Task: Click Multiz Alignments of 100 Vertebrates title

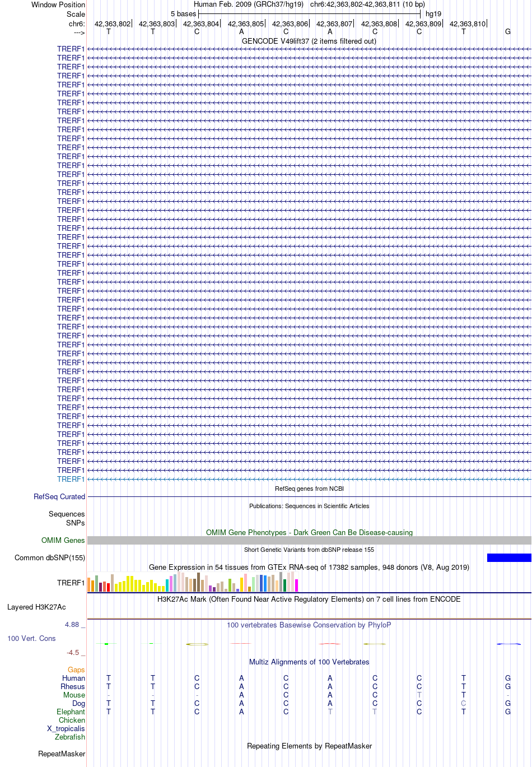Action: pyautogui.click(x=309, y=662)
